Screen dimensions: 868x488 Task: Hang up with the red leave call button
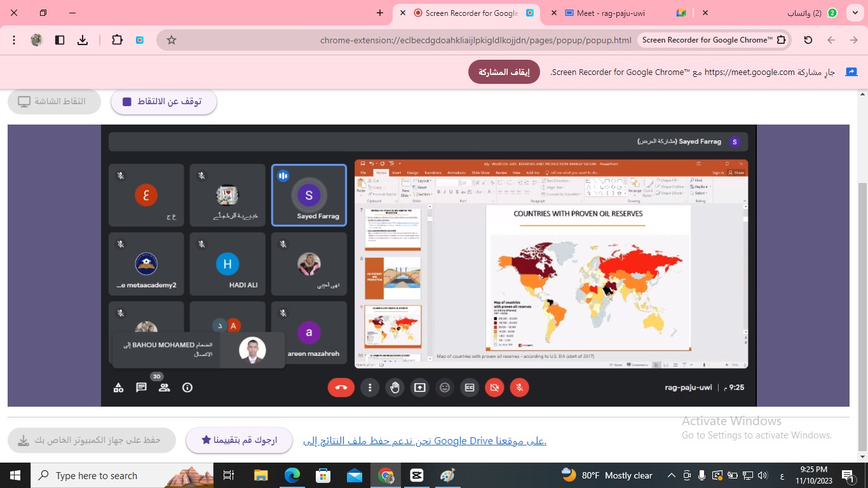pyautogui.click(x=341, y=388)
